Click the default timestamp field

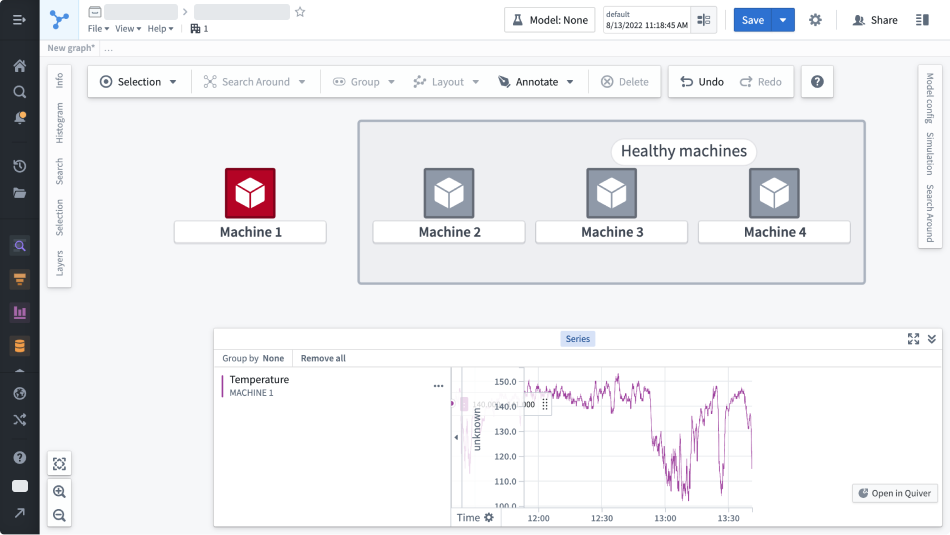point(646,20)
